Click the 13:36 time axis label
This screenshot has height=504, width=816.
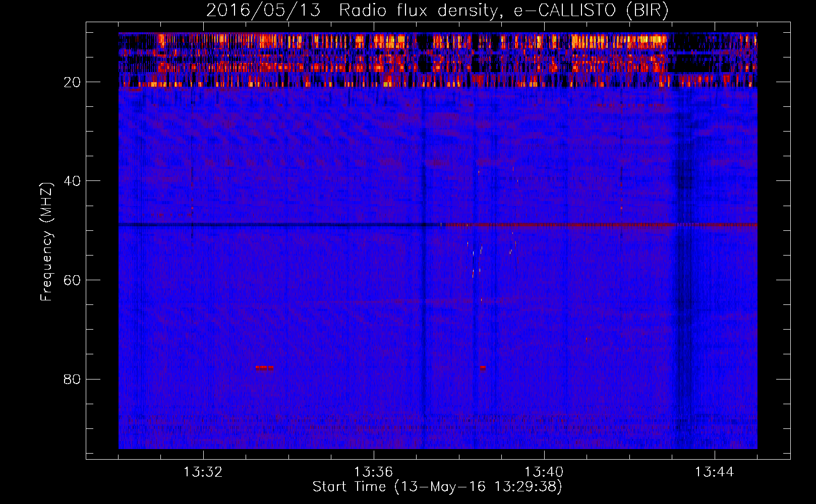373,472
